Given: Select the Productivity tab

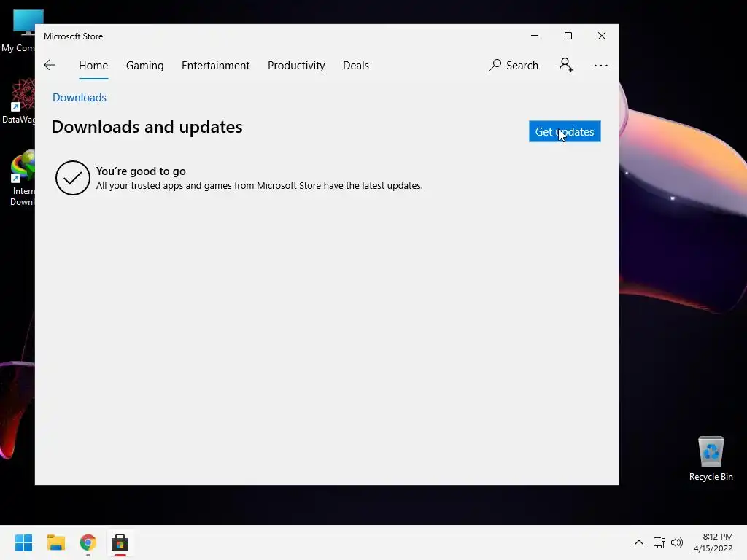Looking at the screenshot, I should (x=296, y=65).
